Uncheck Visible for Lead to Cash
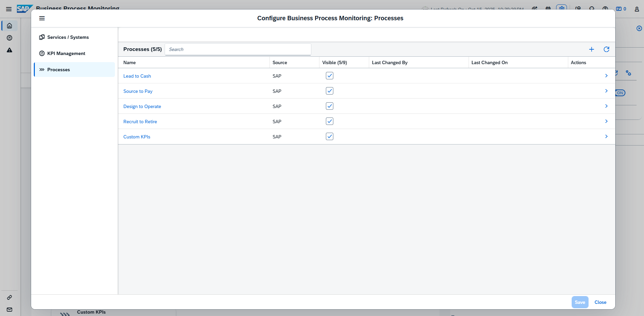 pos(329,76)
